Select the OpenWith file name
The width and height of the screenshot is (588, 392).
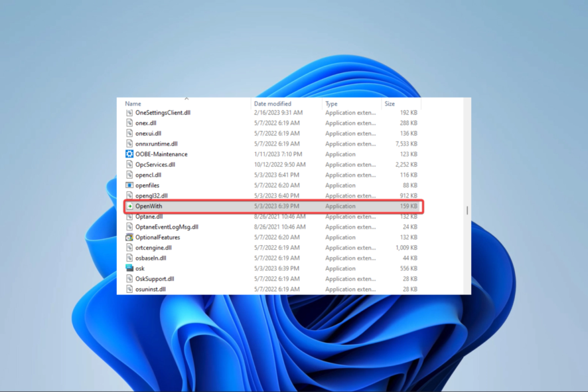(x=149, y=206)
